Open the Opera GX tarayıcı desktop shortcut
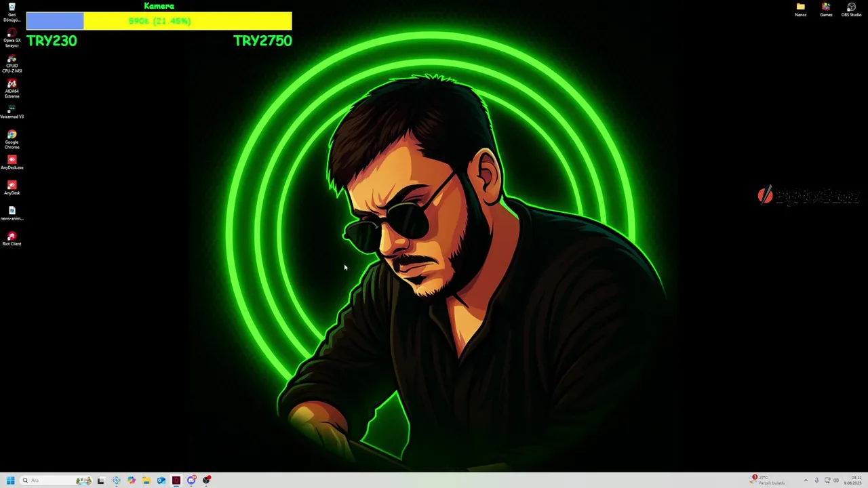 tap(12, 38)
